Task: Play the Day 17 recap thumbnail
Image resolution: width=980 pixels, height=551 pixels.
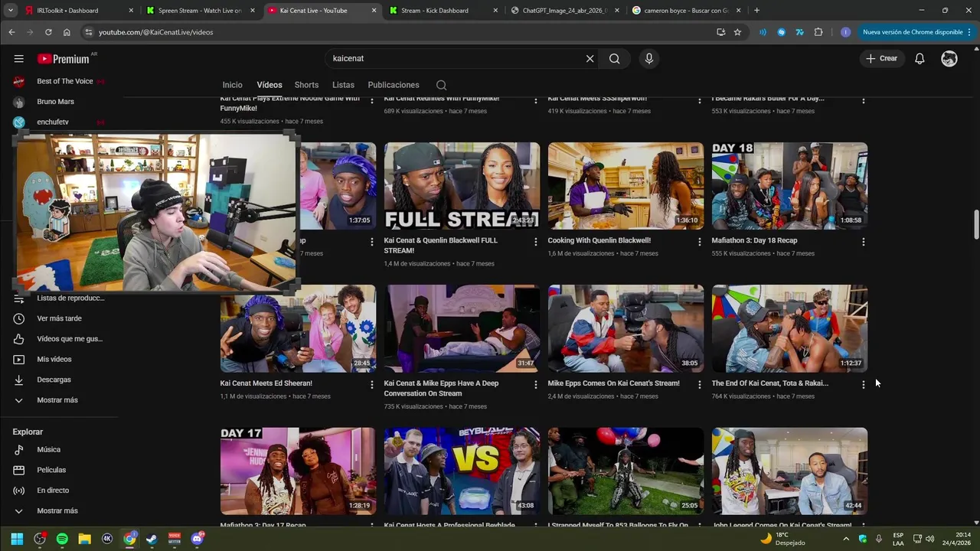Action: click(x=298, y=471)
